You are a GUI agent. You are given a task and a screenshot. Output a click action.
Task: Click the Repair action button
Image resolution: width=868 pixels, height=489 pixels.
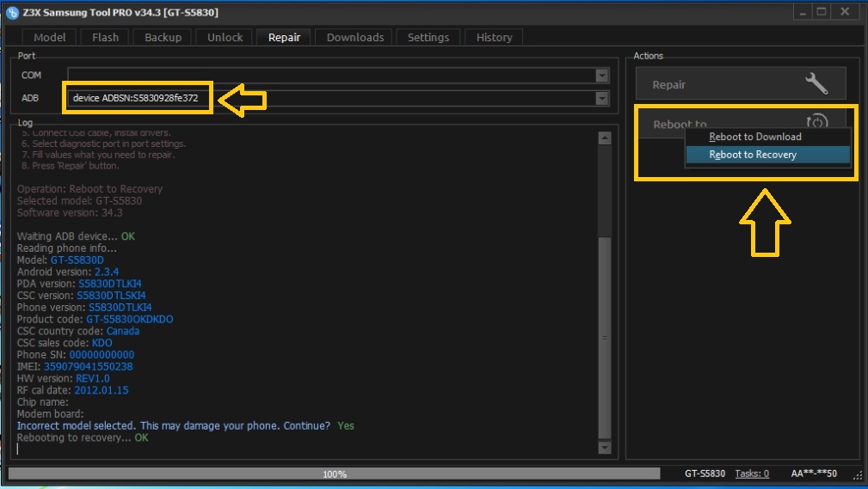741,83
